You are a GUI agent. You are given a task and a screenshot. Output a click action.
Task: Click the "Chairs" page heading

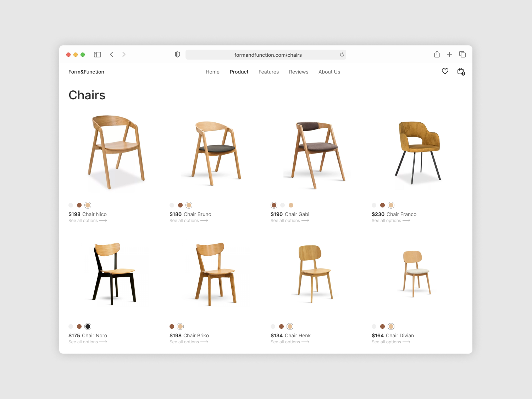tap(87, 95)
